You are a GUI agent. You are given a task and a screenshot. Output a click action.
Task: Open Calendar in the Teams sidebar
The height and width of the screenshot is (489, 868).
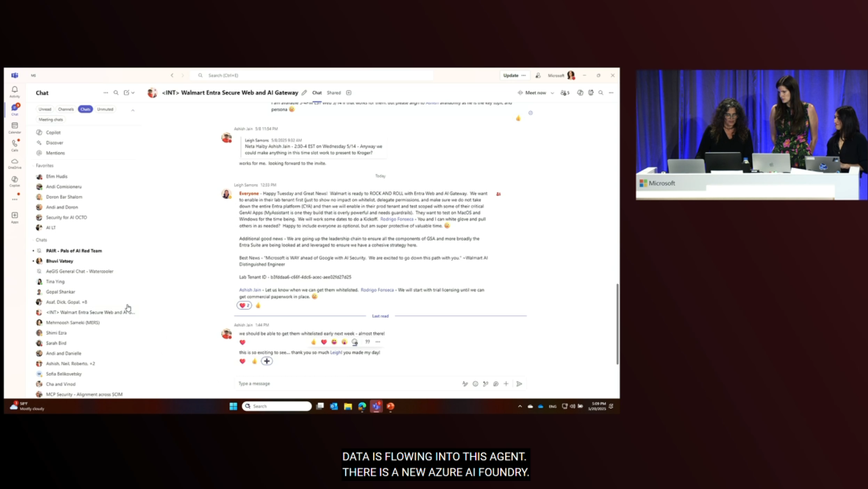(15, 128)
